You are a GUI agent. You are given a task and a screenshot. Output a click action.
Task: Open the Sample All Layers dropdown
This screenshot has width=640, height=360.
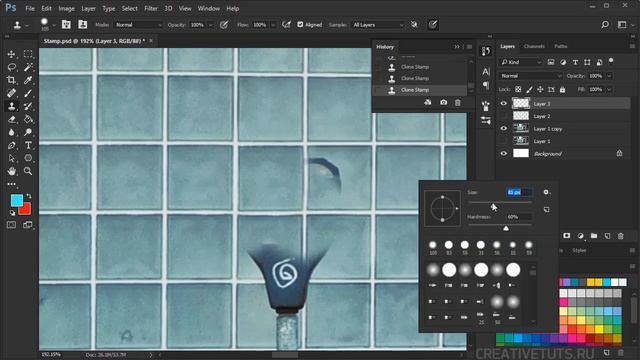click(x=378, y=25)
